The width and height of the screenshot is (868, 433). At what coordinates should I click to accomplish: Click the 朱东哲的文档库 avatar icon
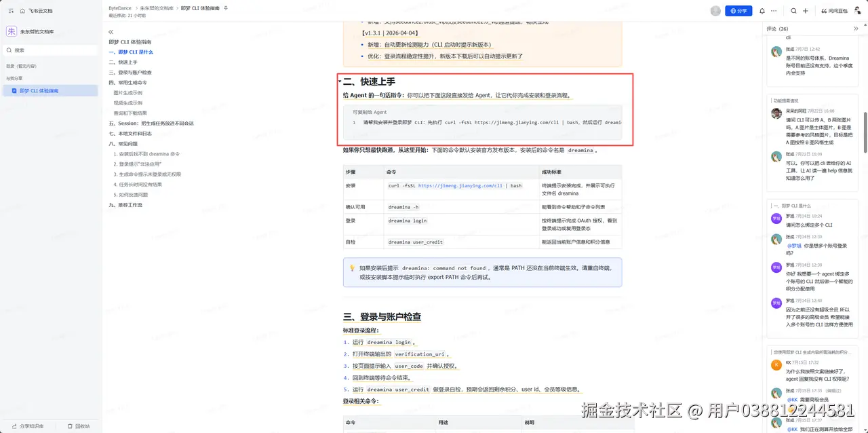(12, 31)
